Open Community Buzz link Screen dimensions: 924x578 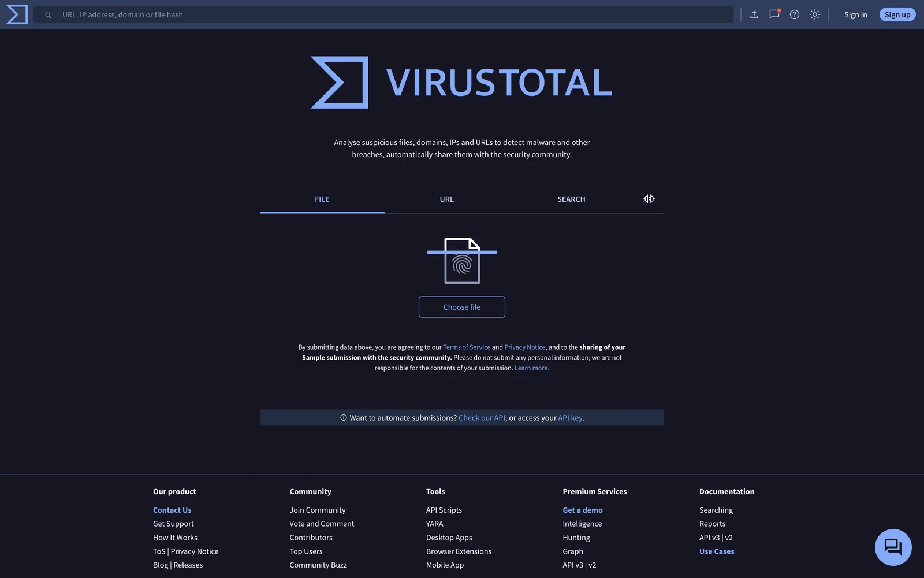click(318, 565)
